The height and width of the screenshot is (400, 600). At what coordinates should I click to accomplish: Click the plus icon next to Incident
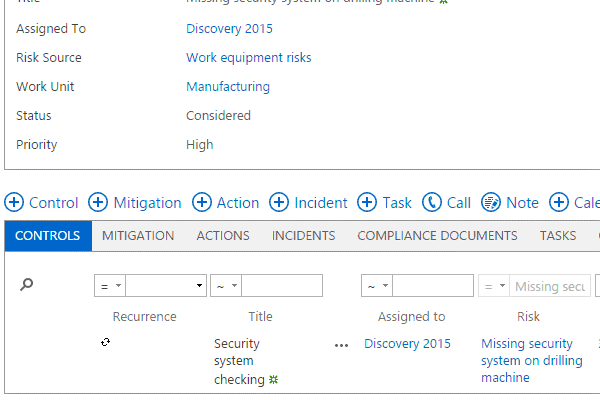(x=279, y=202)
